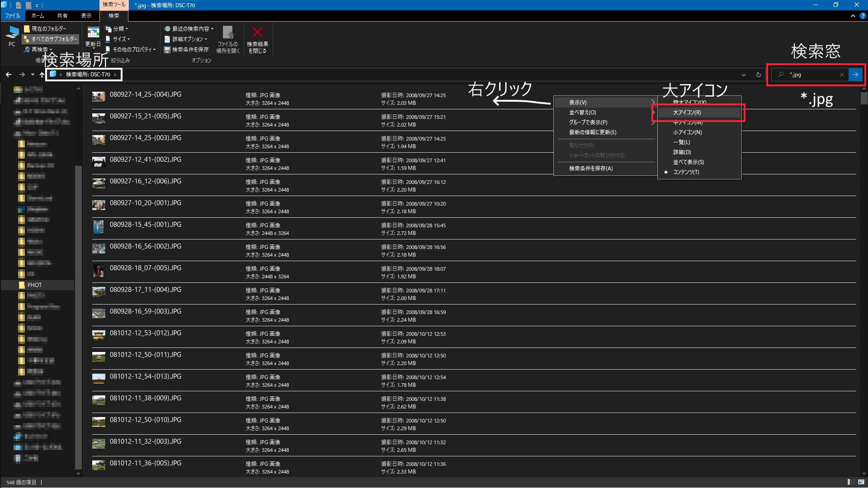
Task: Open the 最近の検索内容 dropdown
Action: tap(189, 28)
